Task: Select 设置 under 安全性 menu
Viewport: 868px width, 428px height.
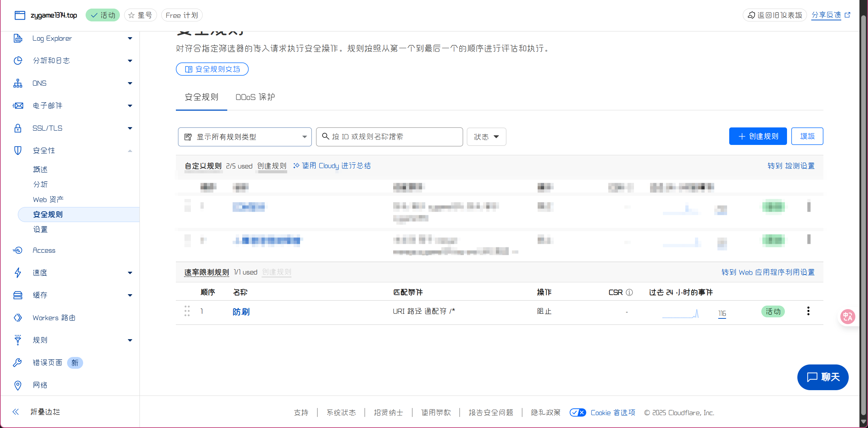Action: 40,230
